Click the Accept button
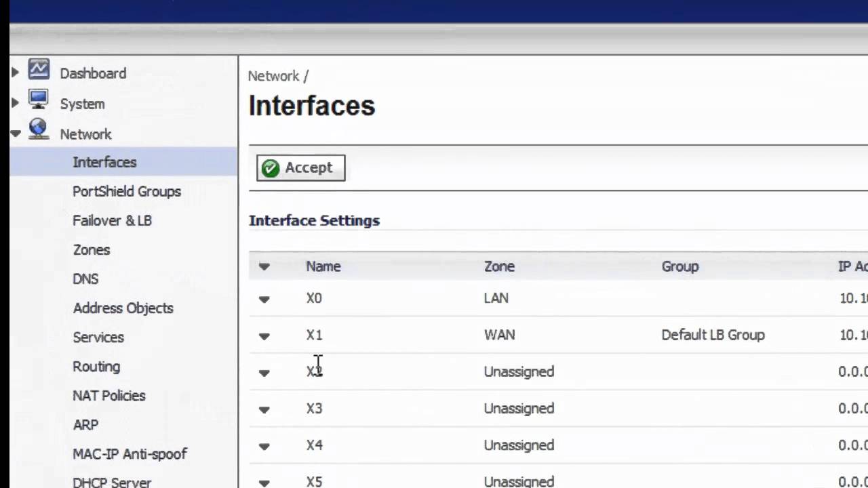 300,167
